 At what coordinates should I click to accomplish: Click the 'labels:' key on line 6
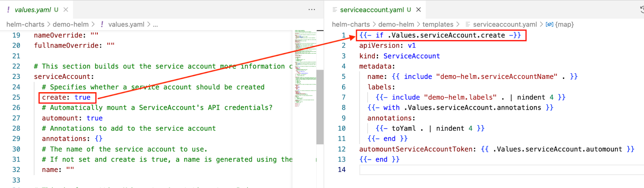point(382,87)
